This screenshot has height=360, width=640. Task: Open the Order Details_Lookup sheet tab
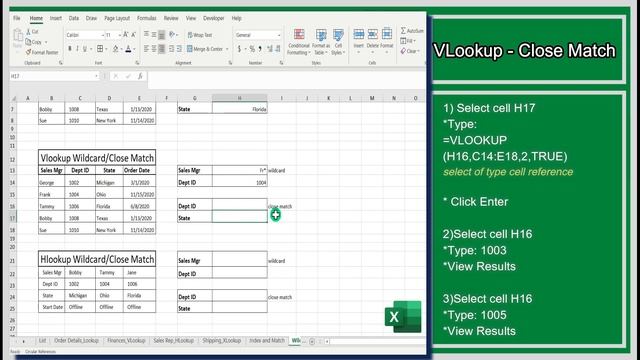(x=77, y=340)
